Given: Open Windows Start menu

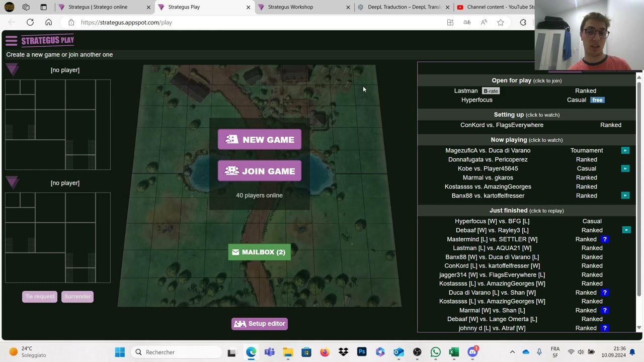Looking at the screenshot, I should (x=120, y=352).
